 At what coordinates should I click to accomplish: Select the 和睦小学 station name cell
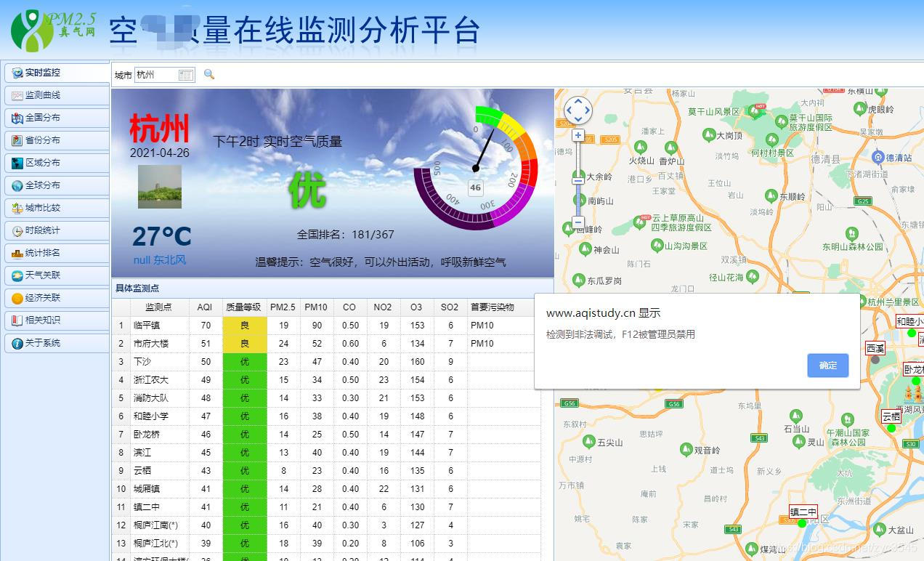coord(159,416)
